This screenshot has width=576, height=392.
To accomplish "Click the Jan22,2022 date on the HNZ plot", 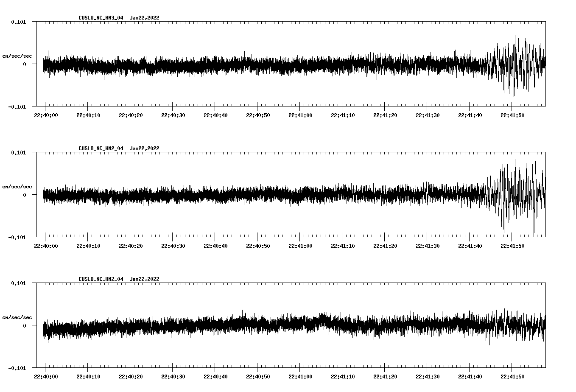I will coord(144,279).
